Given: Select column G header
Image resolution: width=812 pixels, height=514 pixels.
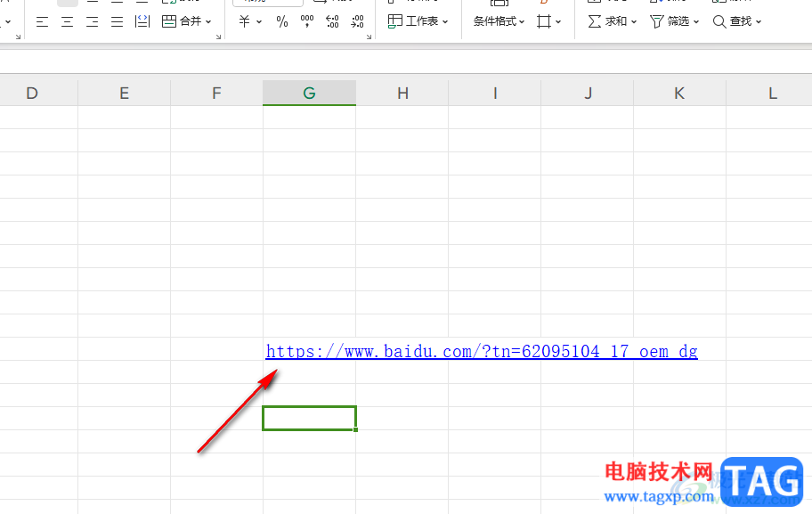Looking at the screenshot, I should pyautogui.click(x=309, y=94).
